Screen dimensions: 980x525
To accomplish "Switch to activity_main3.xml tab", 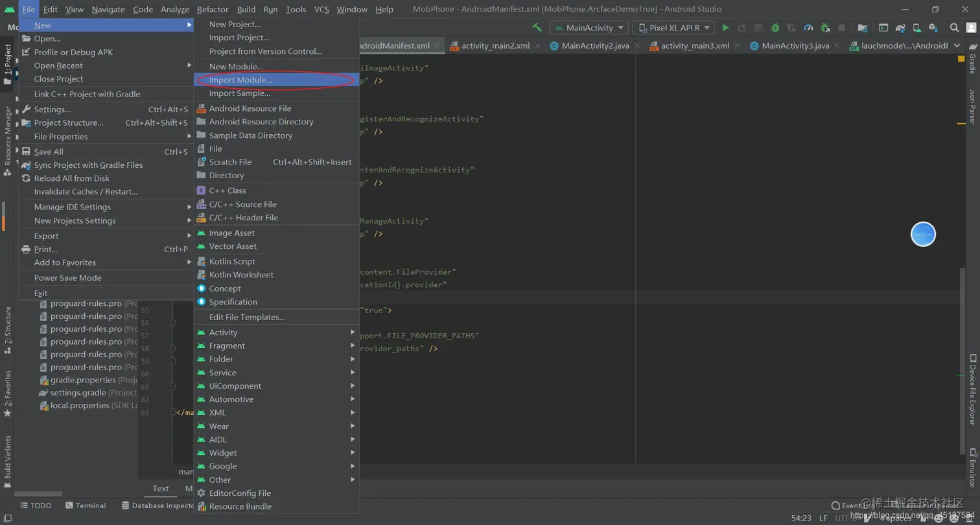I will pyautogui.click(x=695, y=46).
